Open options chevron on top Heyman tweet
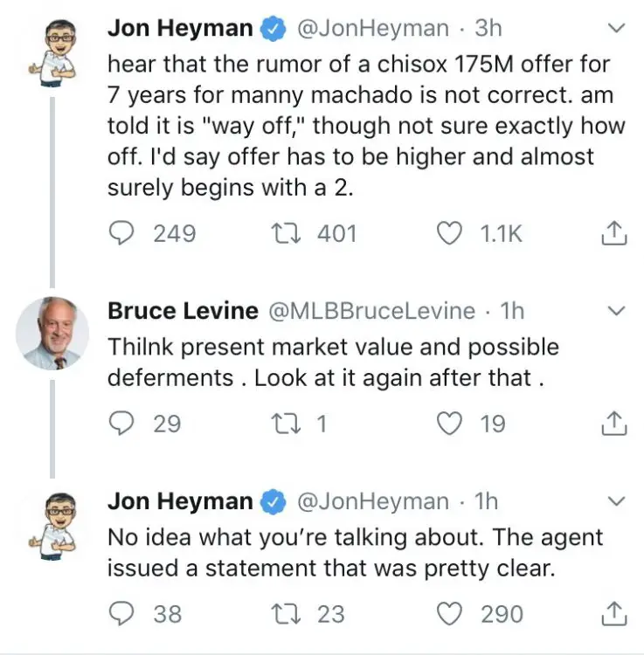 coord(616,29)
